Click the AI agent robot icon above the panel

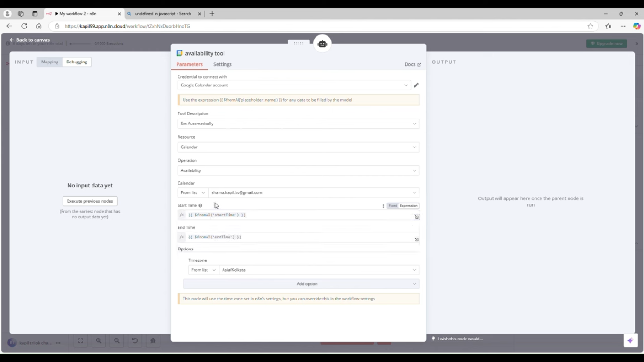pos(322,44)
